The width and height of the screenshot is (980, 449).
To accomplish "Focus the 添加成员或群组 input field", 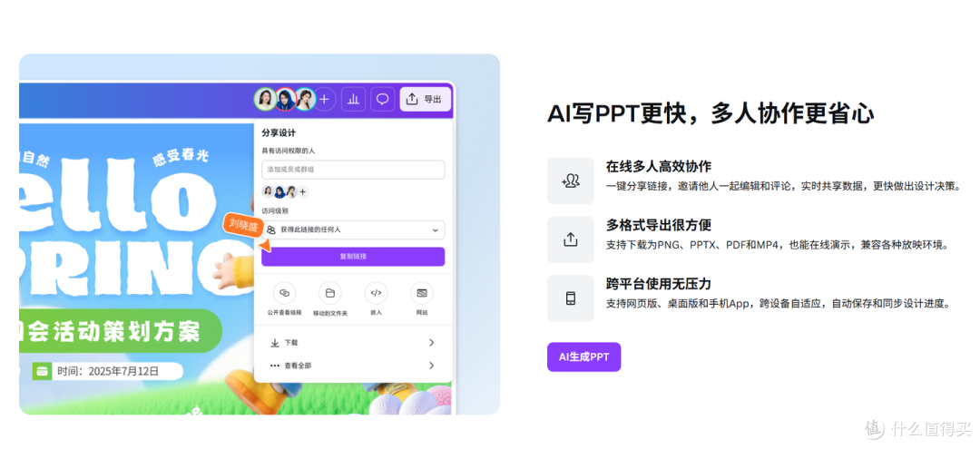I will 353,170.
